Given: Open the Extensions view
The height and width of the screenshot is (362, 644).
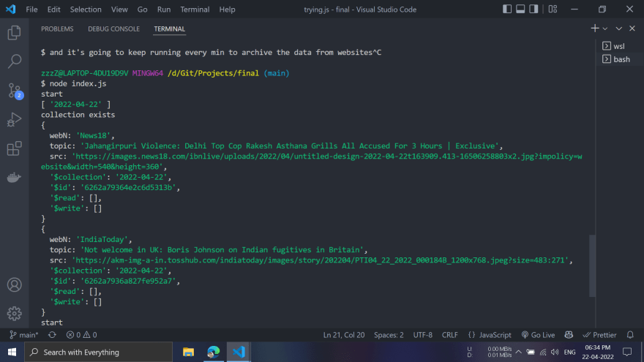Looking at the screenshot, I should (15, 148).
